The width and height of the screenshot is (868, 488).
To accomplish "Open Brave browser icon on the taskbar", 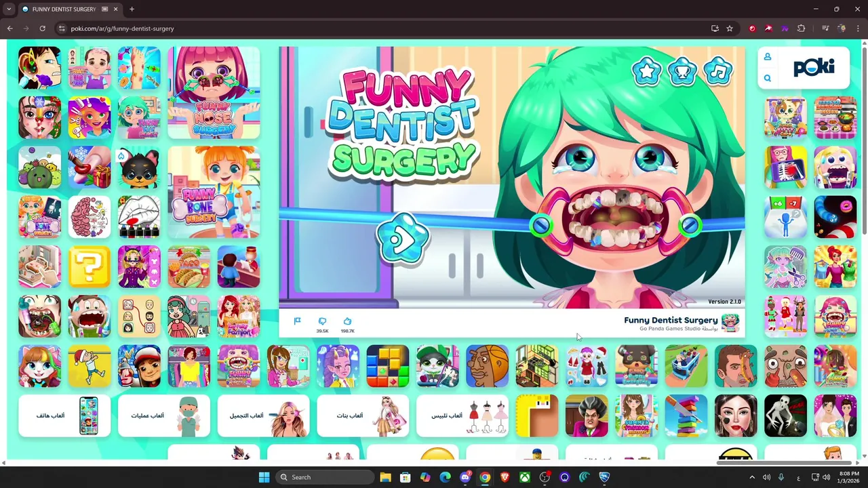I will tap(505, 477).
